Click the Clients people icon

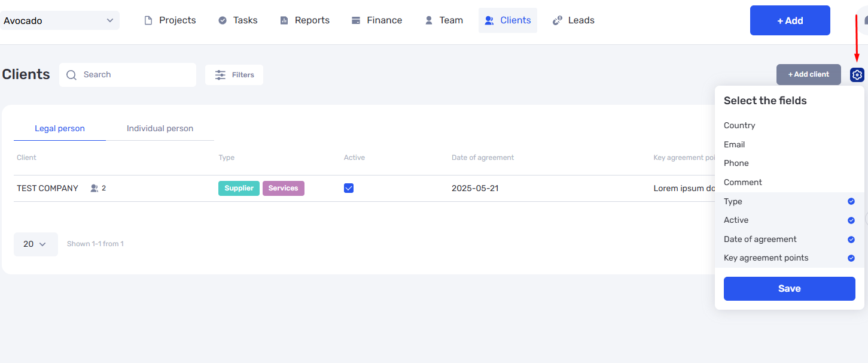489,20
